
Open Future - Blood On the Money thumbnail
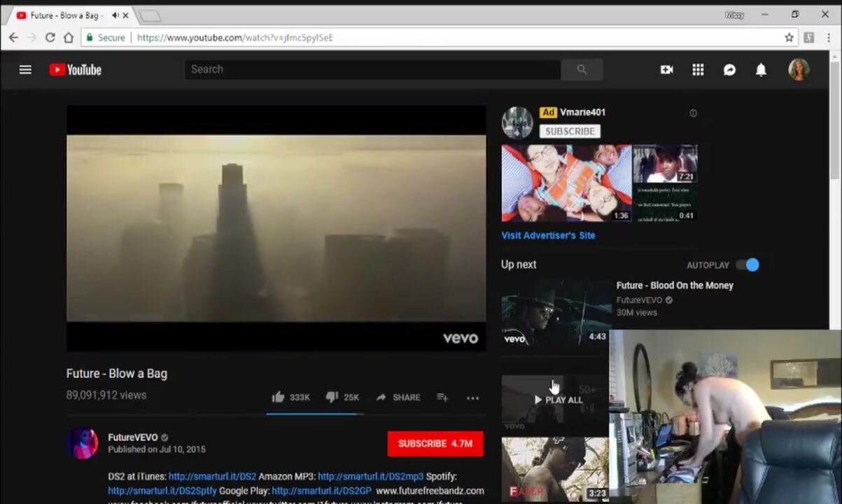554,314
